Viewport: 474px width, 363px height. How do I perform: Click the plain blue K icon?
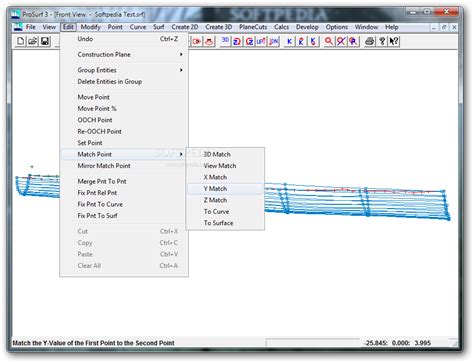tap(289, 41)
